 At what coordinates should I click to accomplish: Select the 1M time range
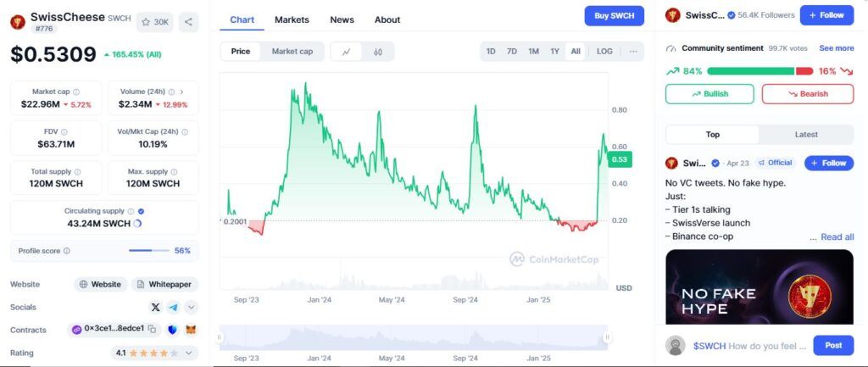(534, 52)
